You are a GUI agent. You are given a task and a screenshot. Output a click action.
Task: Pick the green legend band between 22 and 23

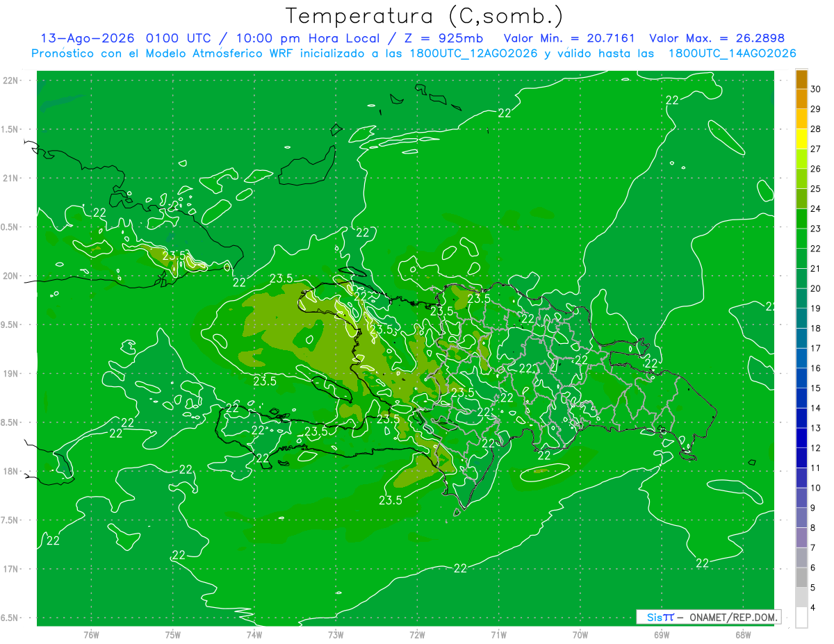801,239
